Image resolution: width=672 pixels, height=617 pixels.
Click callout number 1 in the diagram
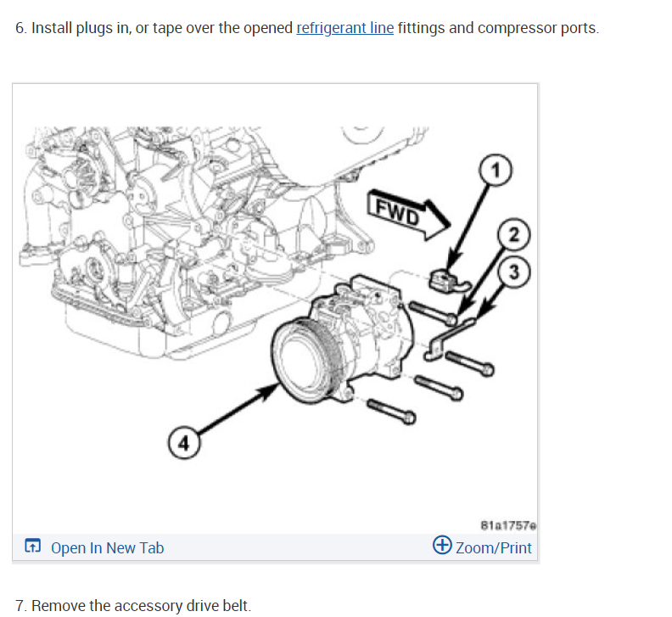(x=496, y=171)
